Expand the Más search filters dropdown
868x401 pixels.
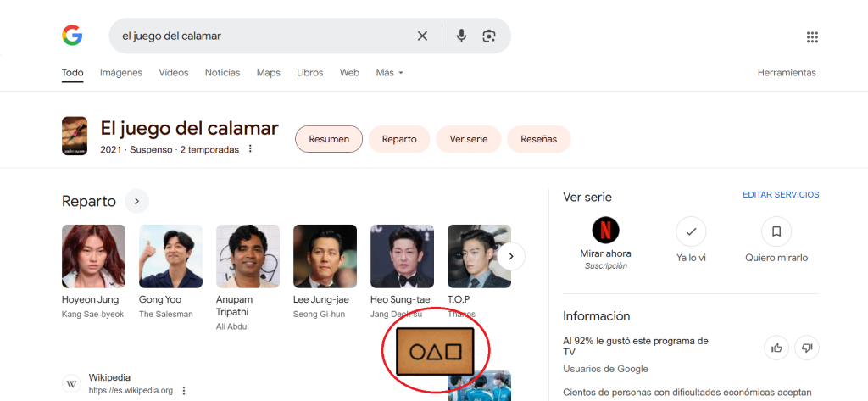tap(389, 73)
